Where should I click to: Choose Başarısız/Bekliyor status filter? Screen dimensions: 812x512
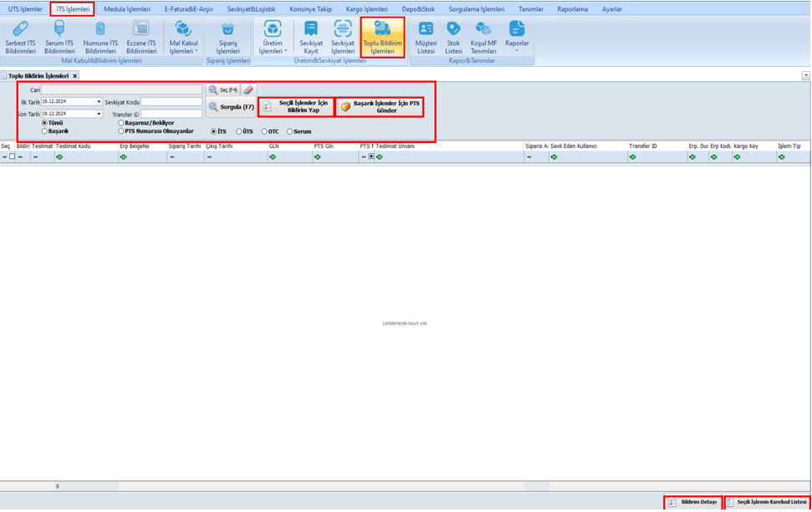click(x=121, y=123)
